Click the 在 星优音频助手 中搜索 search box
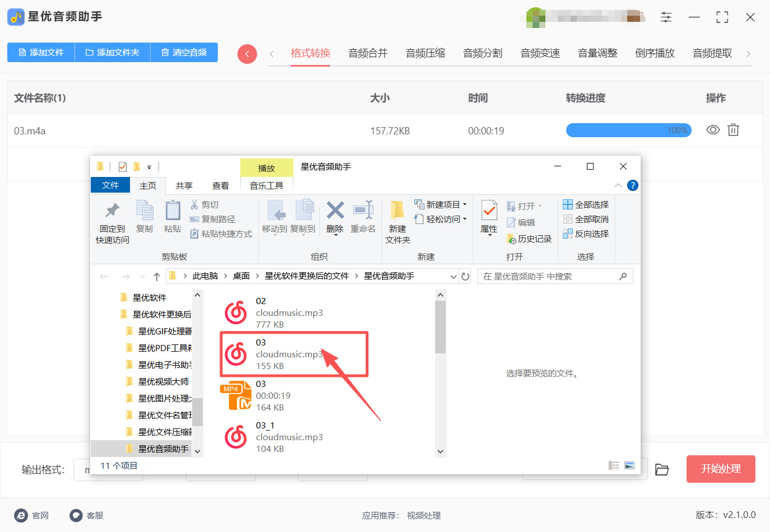Viewport: 770px width, 532px height. click(555, 277)
